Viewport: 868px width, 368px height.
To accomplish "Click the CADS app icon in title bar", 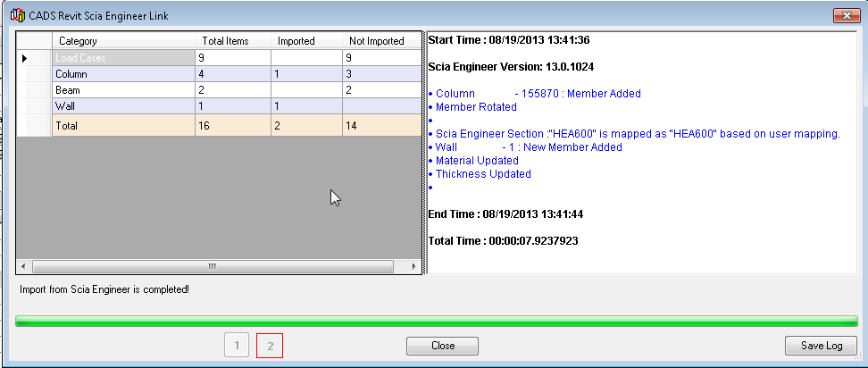I will [16, 16].
